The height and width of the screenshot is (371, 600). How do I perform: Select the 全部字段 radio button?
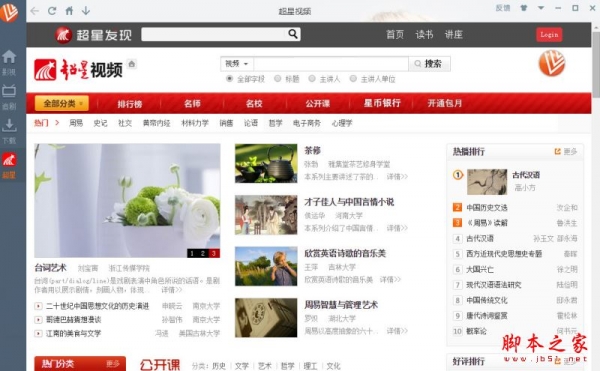[x=230, y=79]
